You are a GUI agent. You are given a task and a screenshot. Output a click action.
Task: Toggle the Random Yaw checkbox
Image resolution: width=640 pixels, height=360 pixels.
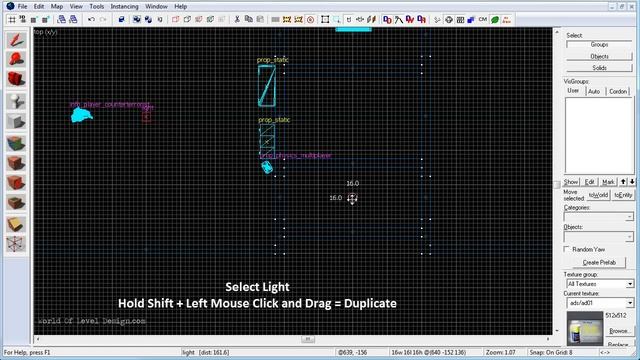tap(567, 249)
